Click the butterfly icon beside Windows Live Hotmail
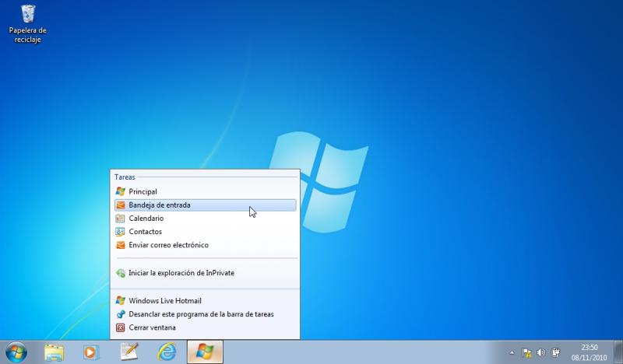This screenshot has width=623, height=364. coord(121,301)
